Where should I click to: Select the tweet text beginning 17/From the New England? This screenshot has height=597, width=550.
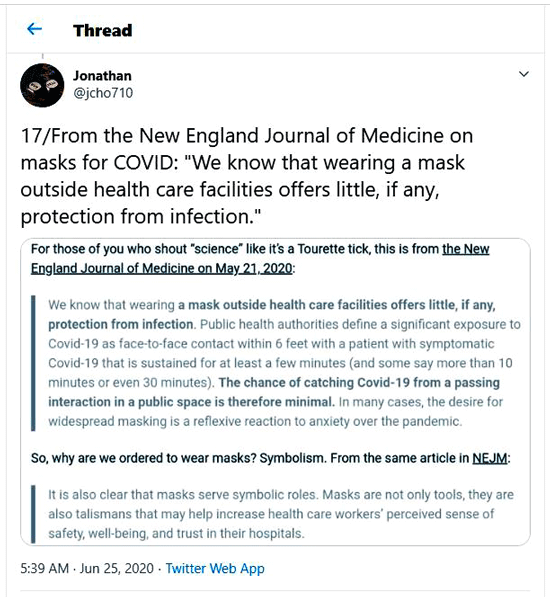(247, 176)
